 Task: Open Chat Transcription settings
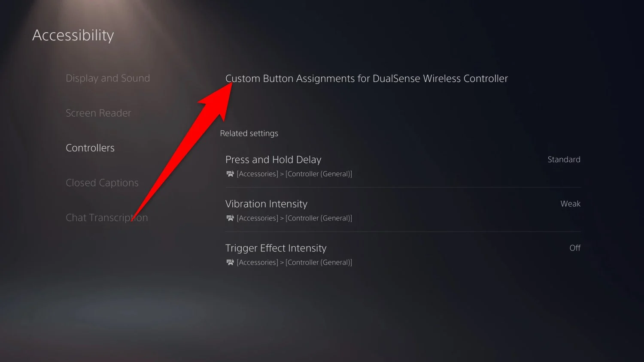pyautogui.click(x=106, y=217)
